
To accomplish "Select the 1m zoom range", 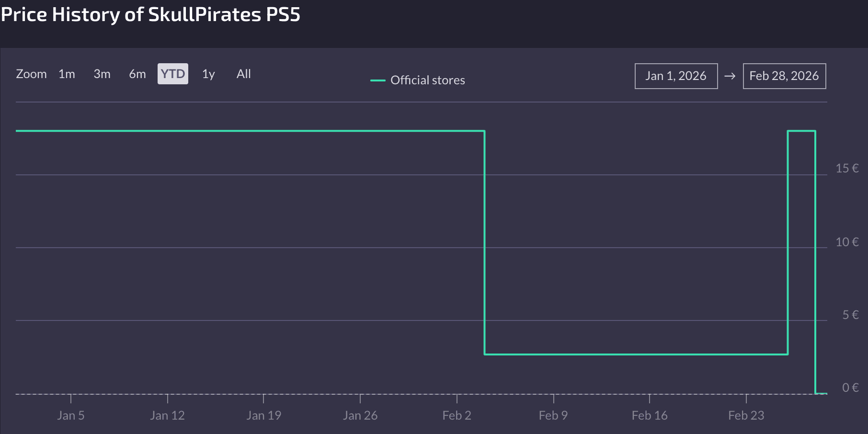I will click(67, 74).
